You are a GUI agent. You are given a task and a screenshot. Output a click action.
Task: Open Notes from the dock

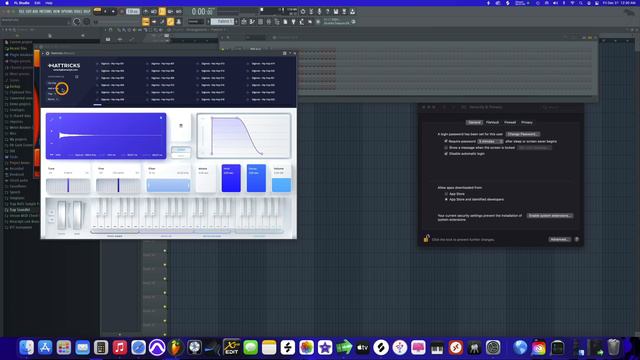[269, 348]
